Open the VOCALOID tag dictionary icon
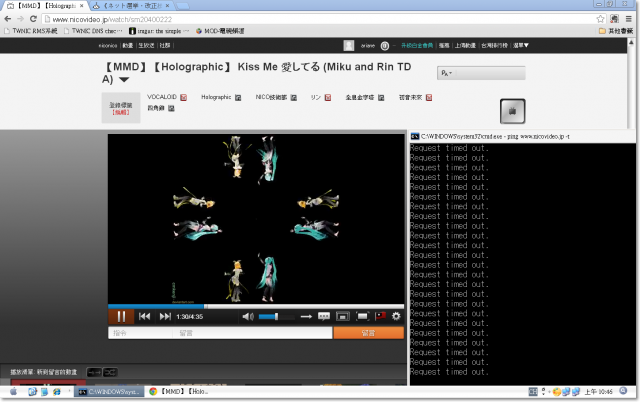This screenshot has height=402, width=640. click(184, 97)
